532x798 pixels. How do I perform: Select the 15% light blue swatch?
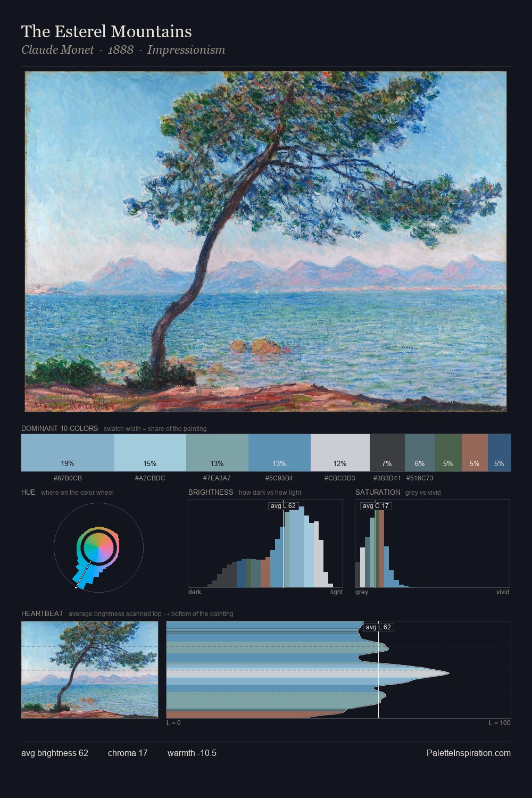(150, 453)
